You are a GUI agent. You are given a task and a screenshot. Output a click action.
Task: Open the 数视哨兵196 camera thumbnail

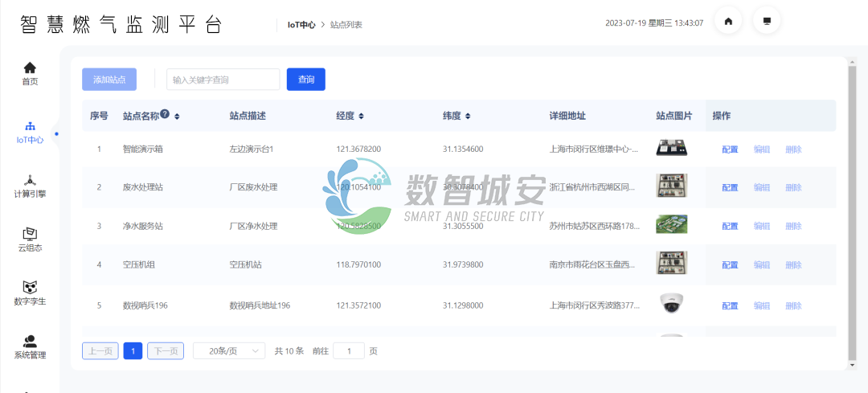point(671,304)
